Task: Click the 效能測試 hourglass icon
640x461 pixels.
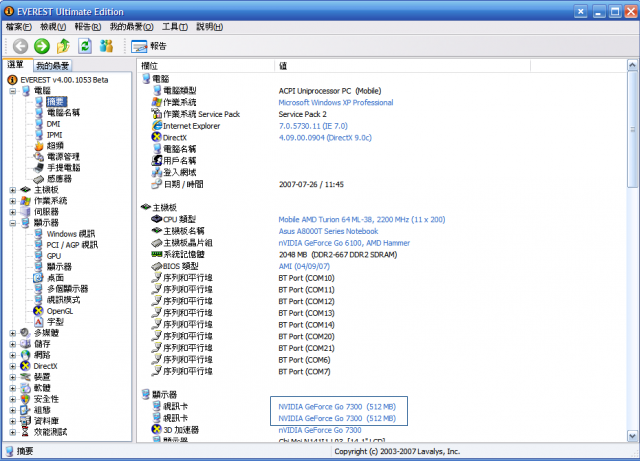Action: pyautogui.click(x=25, y=432)
